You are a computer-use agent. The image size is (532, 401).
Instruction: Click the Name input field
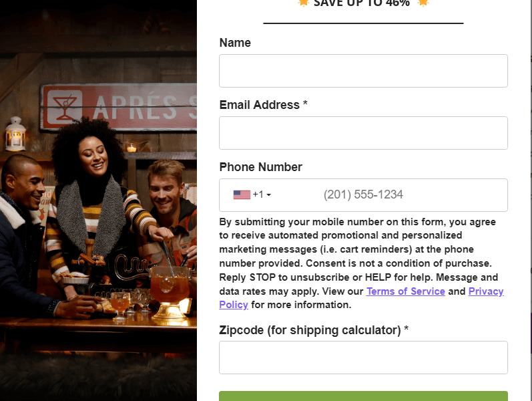pyautogui.click(x=363, y=71)
